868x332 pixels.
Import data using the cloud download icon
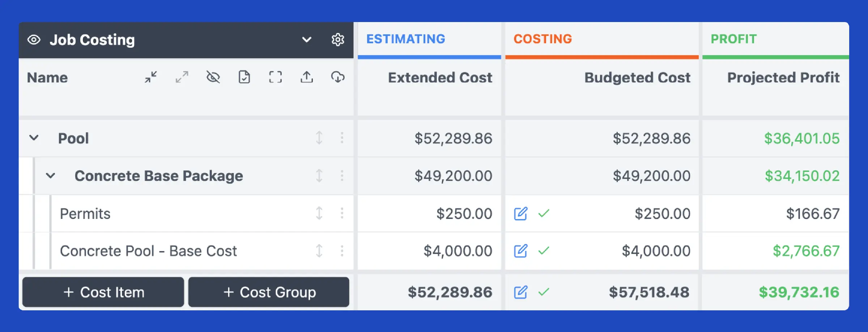pyautogui.click(x=337, y=77)
